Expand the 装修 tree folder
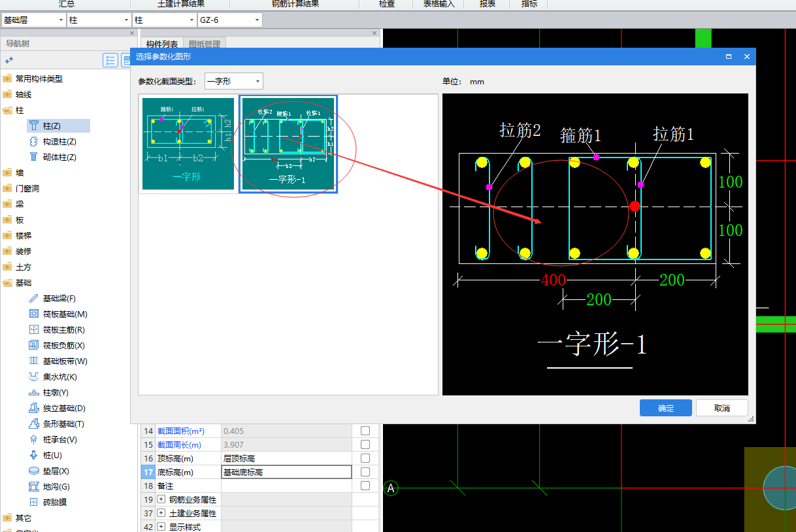Viewport: 796px width, 532px height. click(x=7, y=252)
